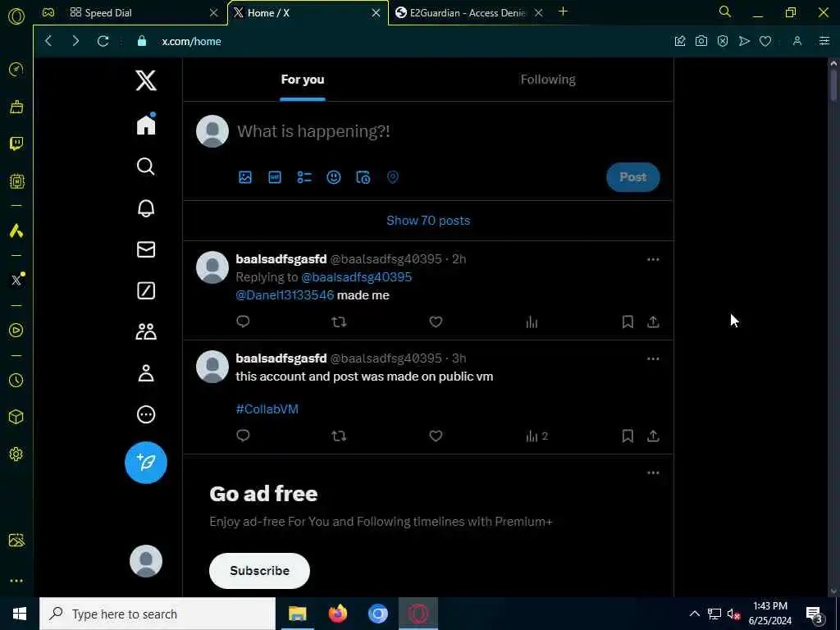This screenshot has height=630, width=840.
Task: Open the X Explore search icon
Action: (x=146, y=167)
